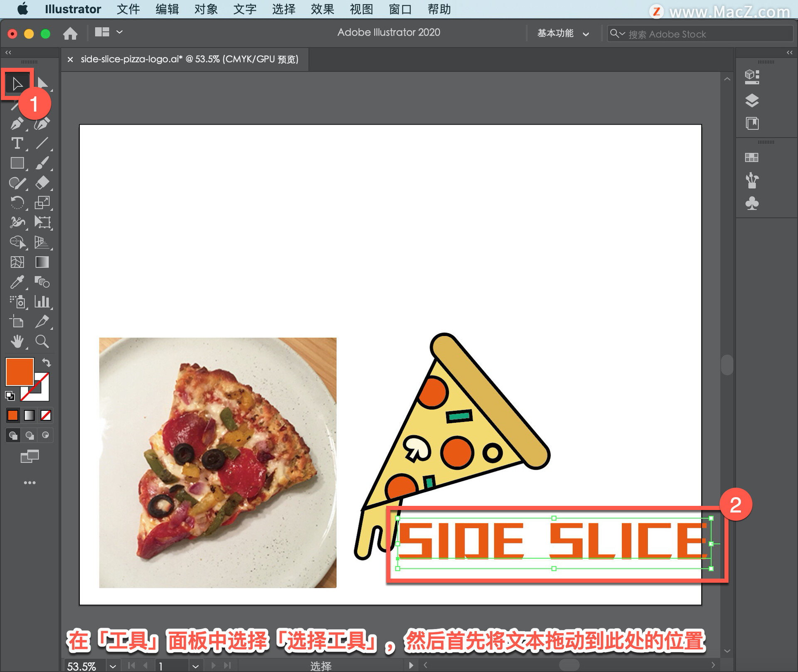Open the Swatches panel icon
The height and width of the screenshot is (672, 798).
coord(752,158)
